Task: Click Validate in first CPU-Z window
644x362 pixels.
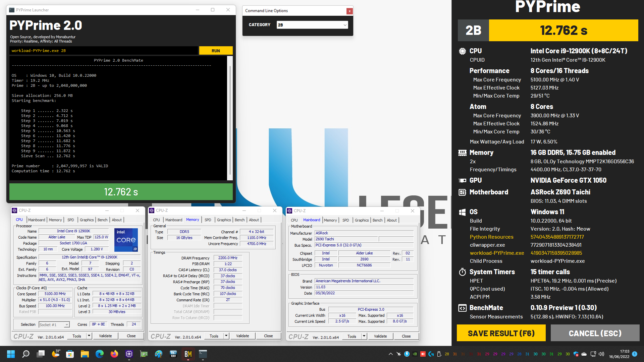Action: point(105,336)
